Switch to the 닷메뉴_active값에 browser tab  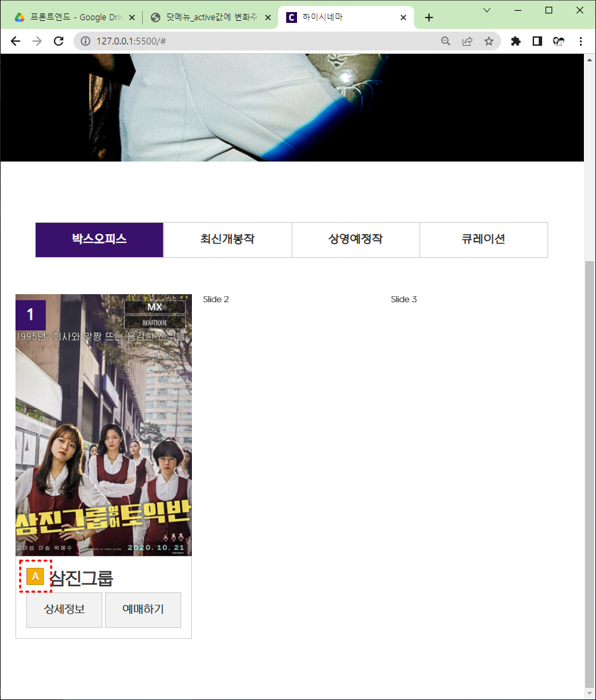pos(210,17)
